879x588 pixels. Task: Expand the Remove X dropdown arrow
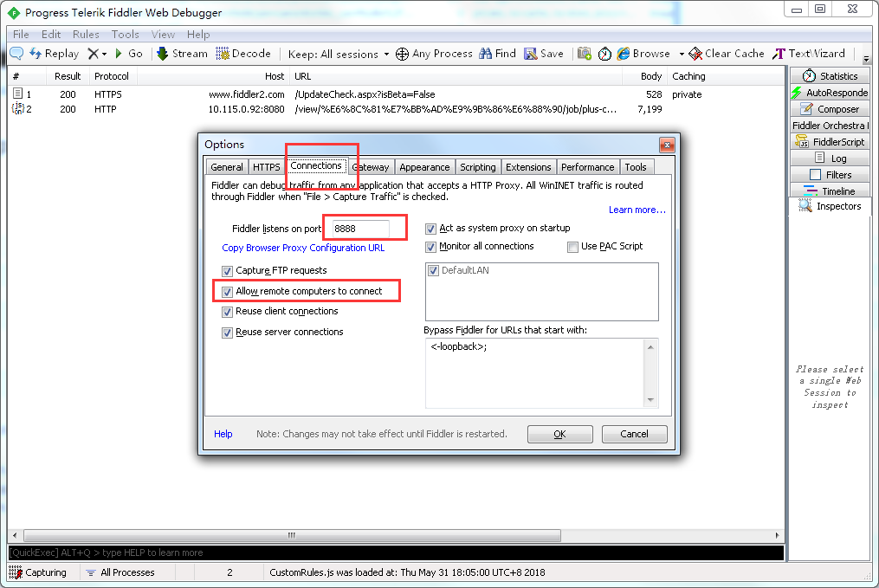tap(104, 54)
